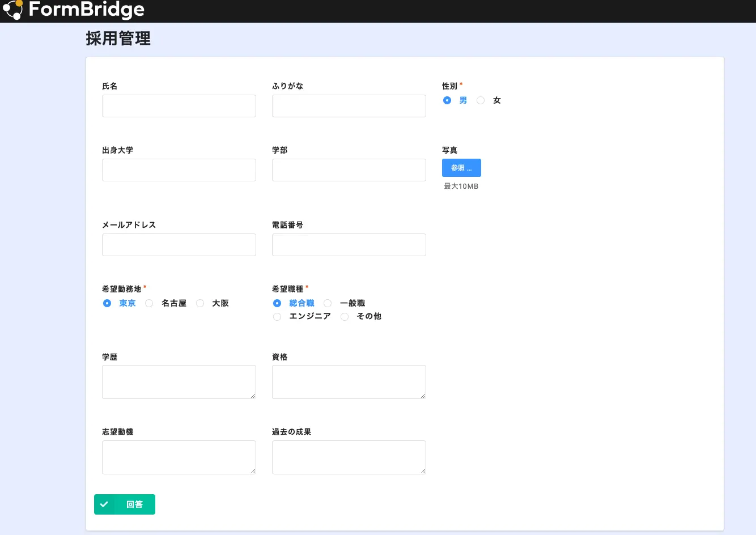The height and width of the screenshot is (535, 756).
Task: Submit the form with 回答 button
Action: (134, 504)
